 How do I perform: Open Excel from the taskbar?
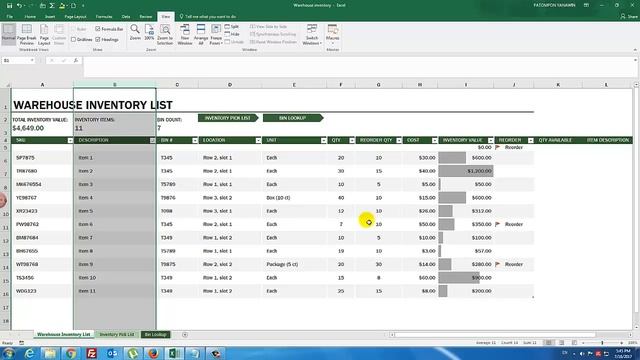pos(175,353)
